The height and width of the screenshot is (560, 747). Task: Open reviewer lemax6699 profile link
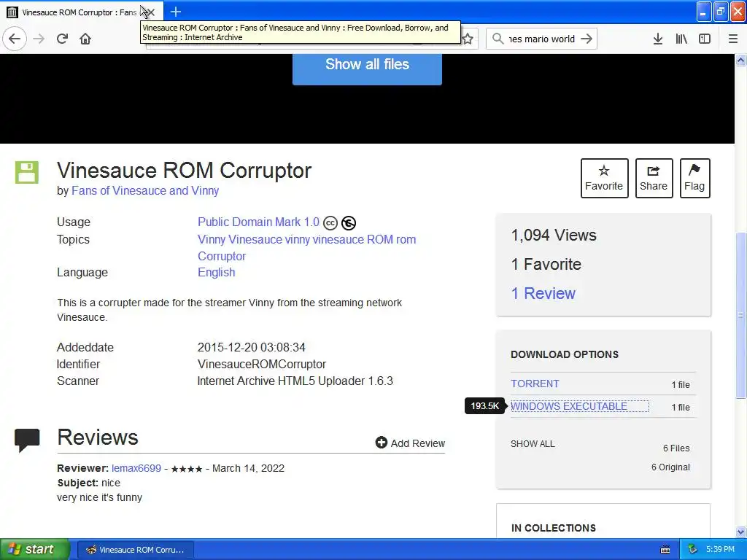(x=136, y=468)
